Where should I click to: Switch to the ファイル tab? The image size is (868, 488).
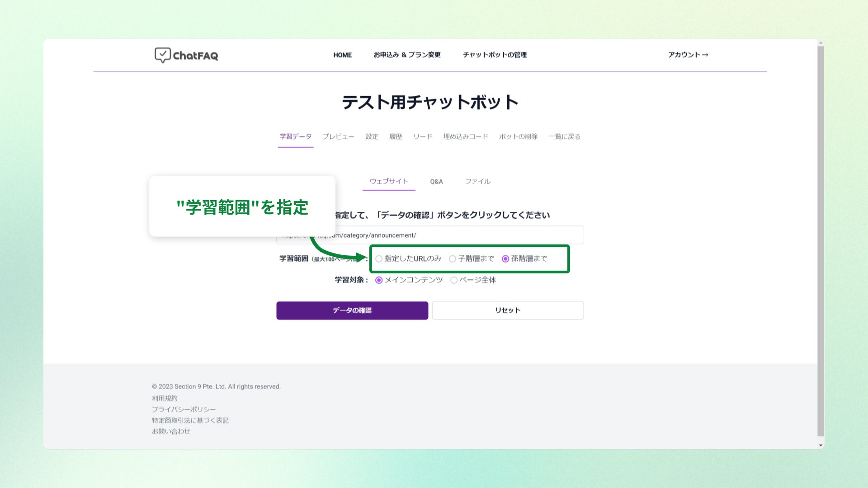pyautogui.click(x=477, y=182)
